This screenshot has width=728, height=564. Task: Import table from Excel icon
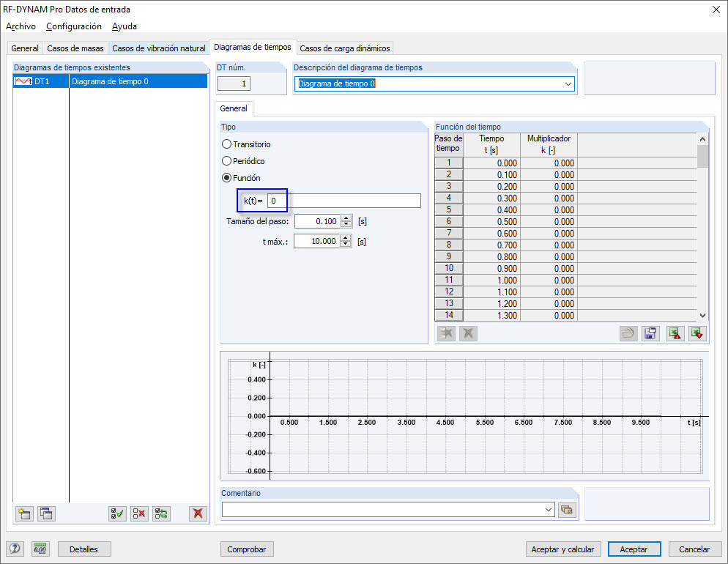click(x=675, y=333)
